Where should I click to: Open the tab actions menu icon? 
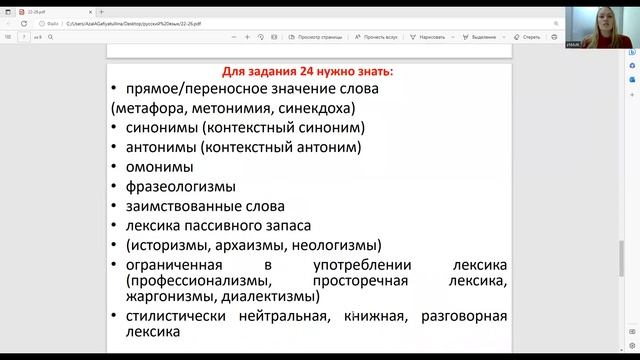tap(8, 12)
